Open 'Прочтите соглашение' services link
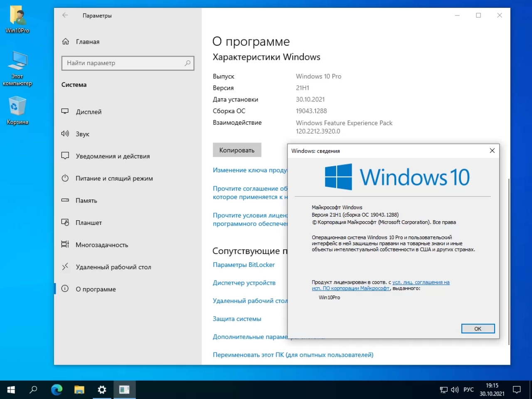 (x=250, y=192)
